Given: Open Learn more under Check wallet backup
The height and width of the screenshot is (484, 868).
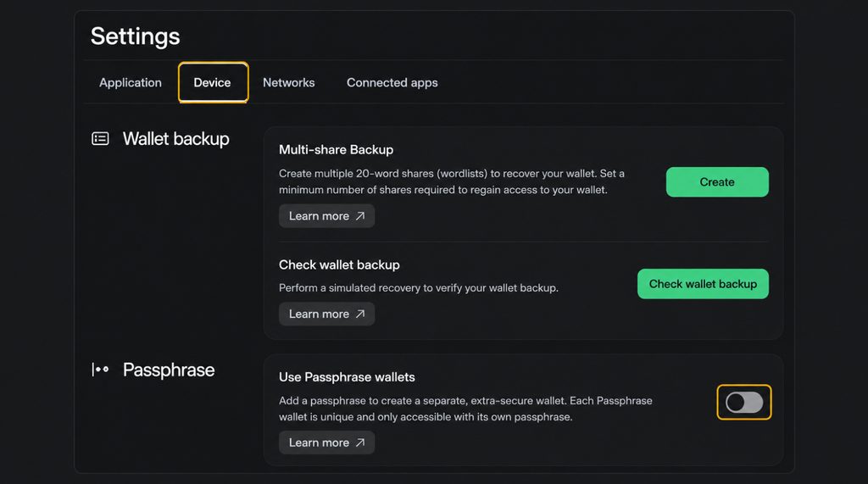Looking at the screenshot, I should coord(326,314).
